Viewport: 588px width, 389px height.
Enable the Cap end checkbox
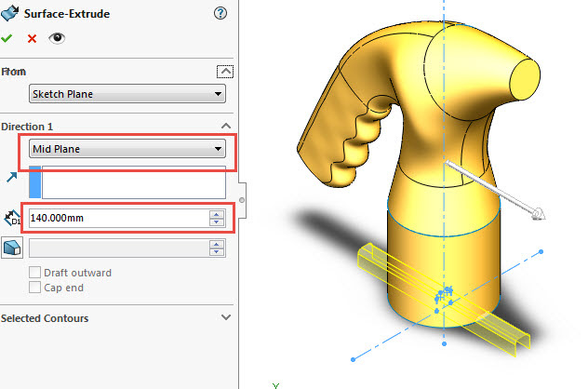point(34,288)
